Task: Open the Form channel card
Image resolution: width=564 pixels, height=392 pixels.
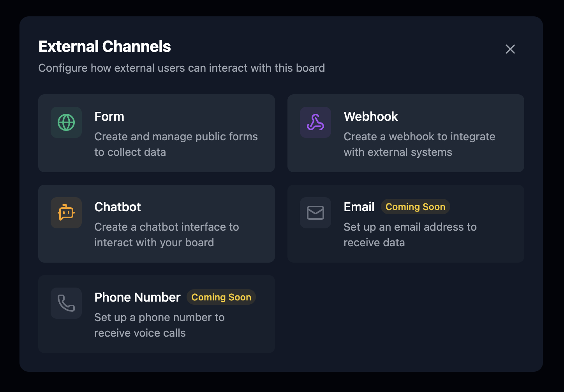Action: (157, 133)
